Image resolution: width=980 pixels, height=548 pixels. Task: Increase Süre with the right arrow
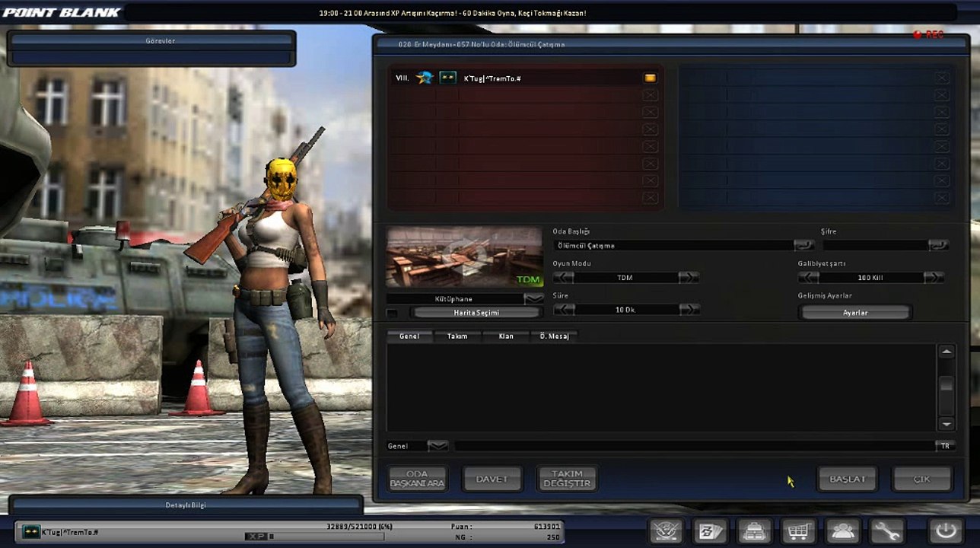pos(689,310)
